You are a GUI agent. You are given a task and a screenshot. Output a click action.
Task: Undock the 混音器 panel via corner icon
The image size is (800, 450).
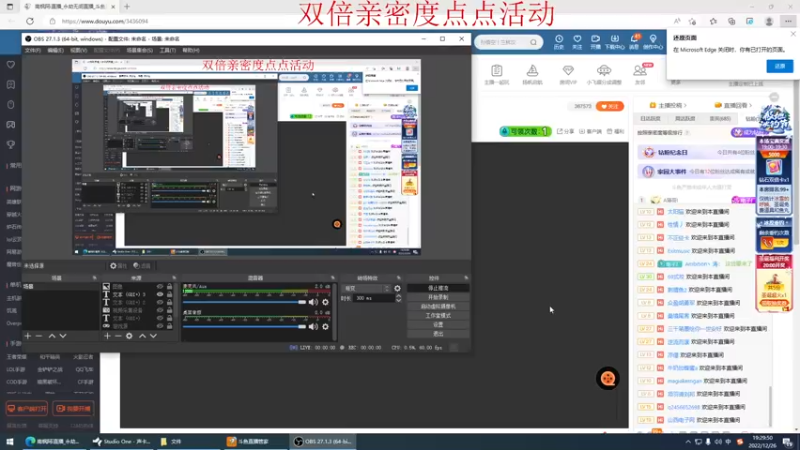pos(333,278)
